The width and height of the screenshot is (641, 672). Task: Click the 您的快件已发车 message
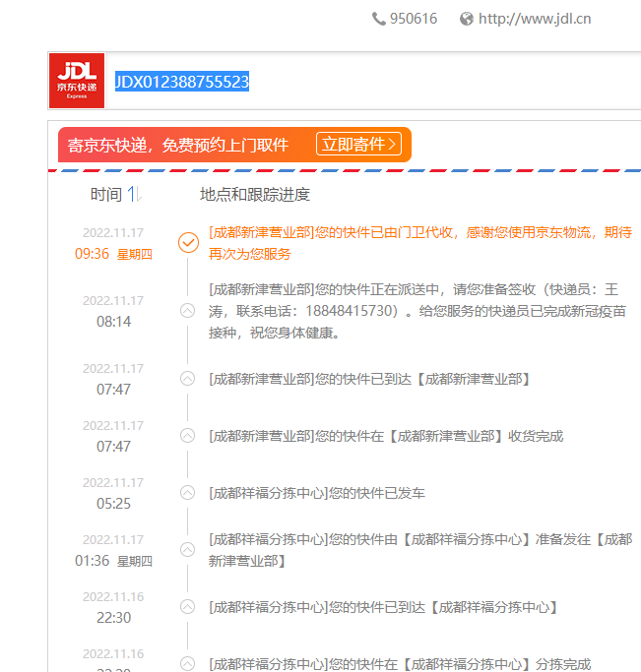[x=317, y=493]
